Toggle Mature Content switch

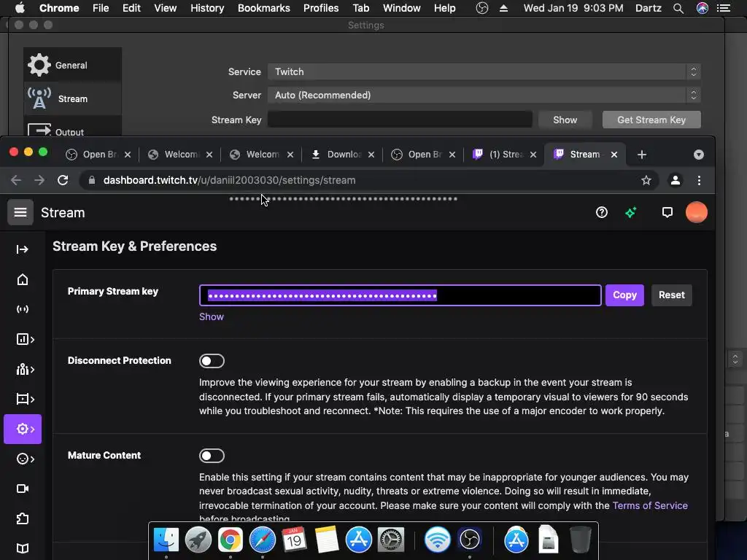click(x=212, y=456)
